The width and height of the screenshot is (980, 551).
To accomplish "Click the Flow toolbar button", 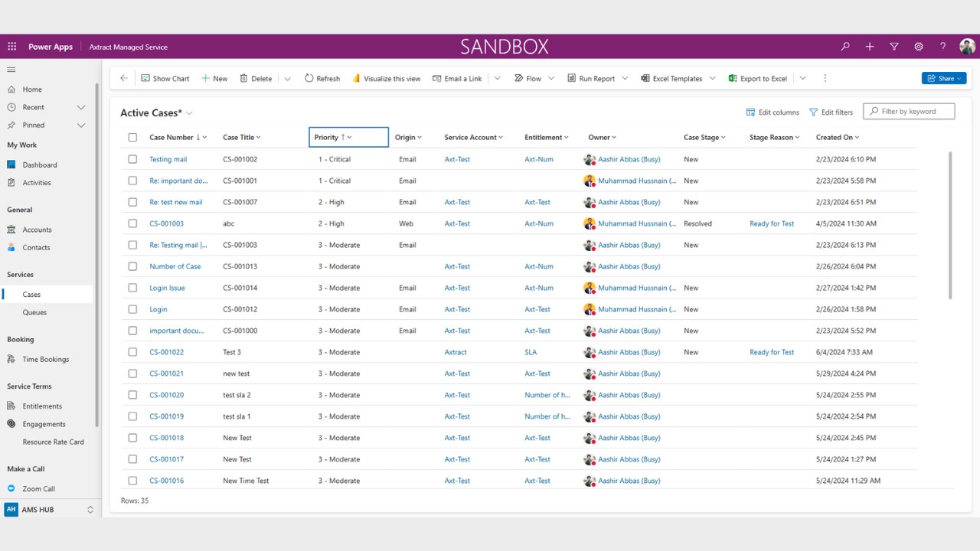I will click(x=528, y=78).
